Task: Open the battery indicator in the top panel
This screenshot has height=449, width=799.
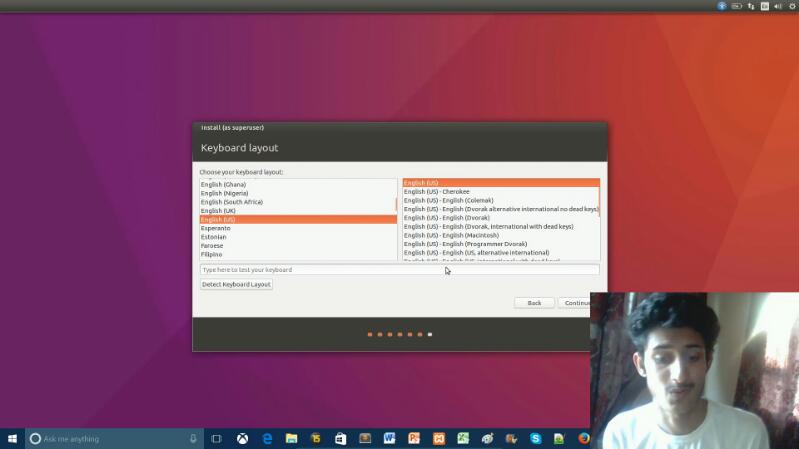Action: pos(736,6)
